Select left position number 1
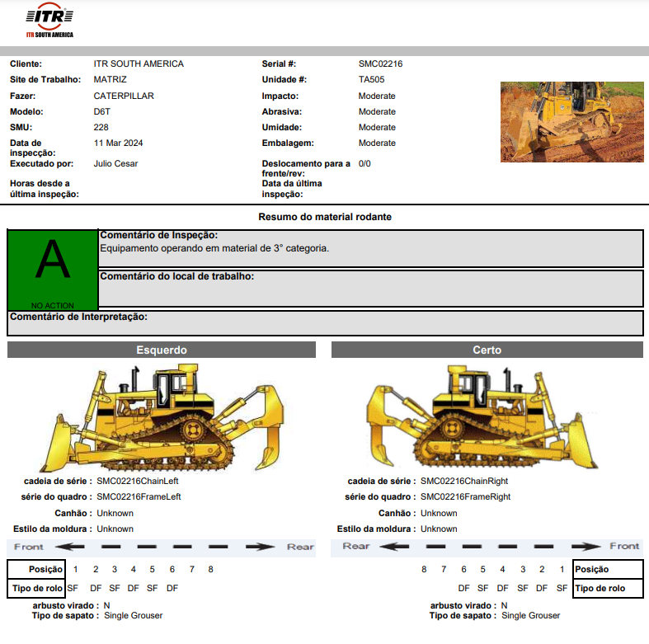The width and height of the screenshot is (649, 644). click(x=75, y=570)
